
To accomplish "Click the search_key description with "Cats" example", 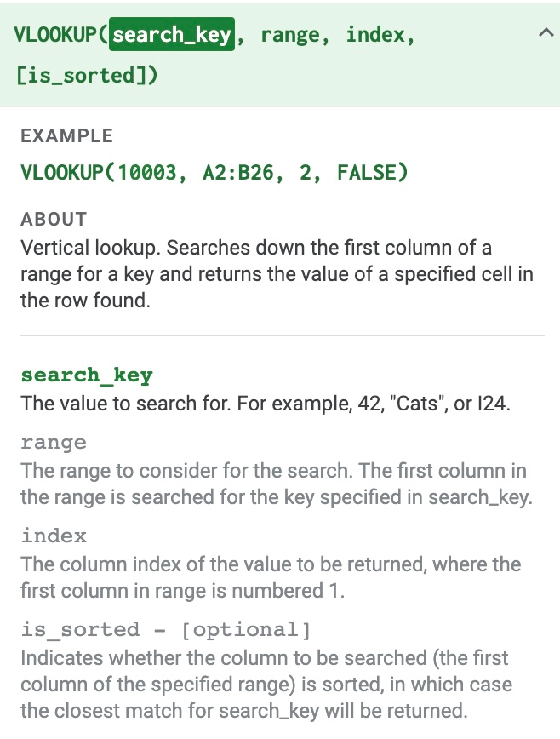I will [266, 403].
